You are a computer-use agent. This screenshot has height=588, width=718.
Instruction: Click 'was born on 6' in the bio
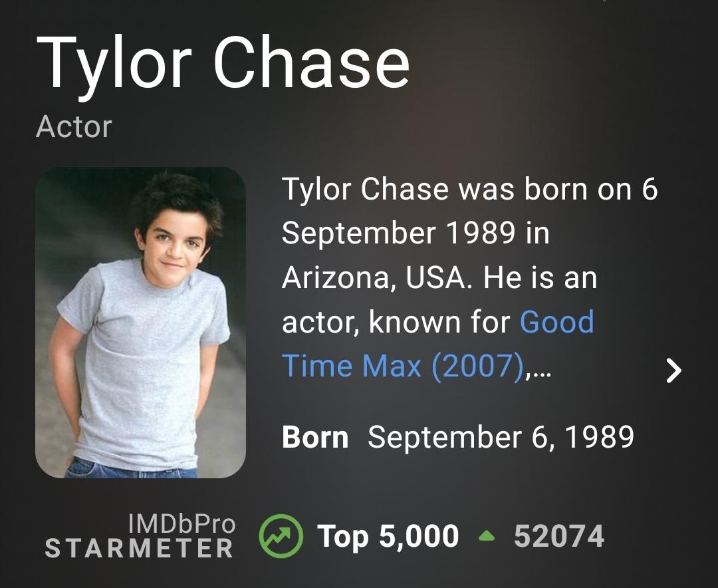point(556,190)
